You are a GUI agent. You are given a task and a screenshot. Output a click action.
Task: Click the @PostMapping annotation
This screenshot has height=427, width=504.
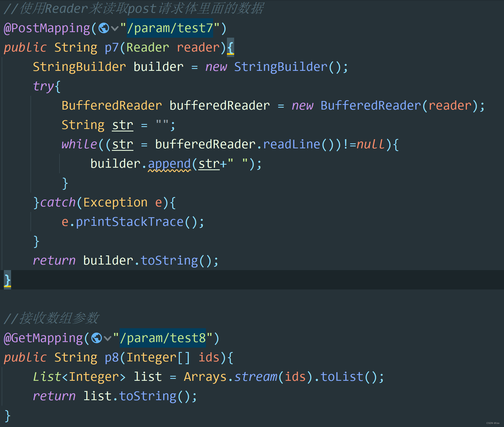click(x=47, y=28)
